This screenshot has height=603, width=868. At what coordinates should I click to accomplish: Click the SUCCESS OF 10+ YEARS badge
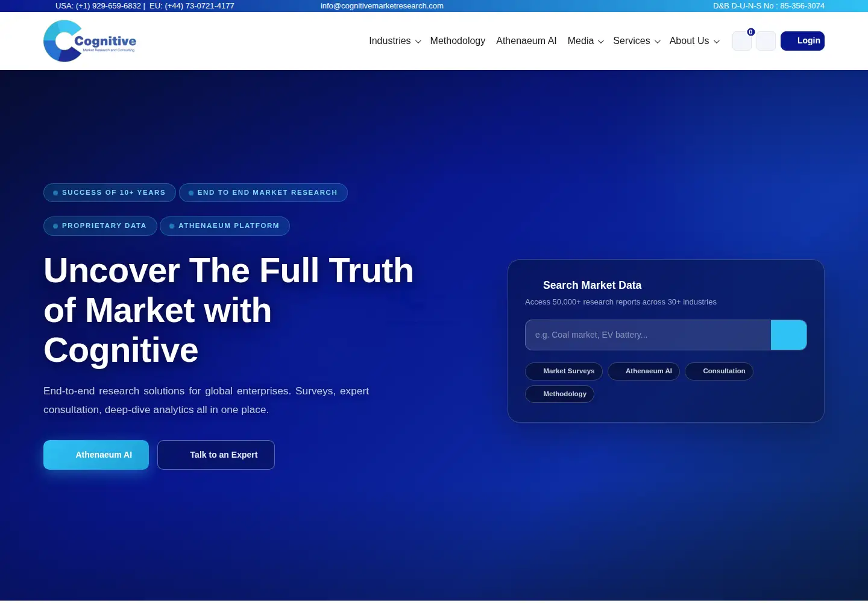[x=110, y=193]
